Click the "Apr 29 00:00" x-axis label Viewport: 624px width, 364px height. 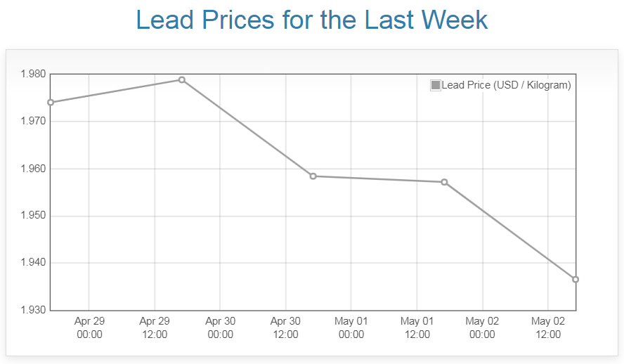[x=89, y=327]
